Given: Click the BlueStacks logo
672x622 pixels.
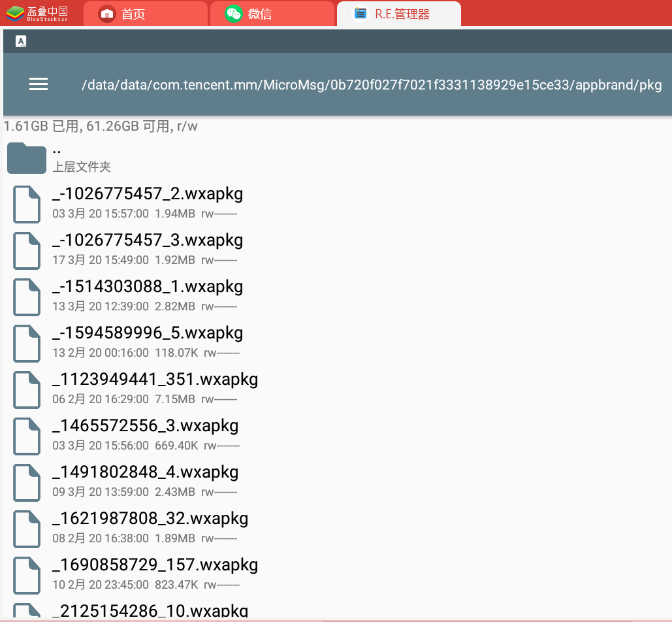Looking at the screenshot, I should point(37,14).
